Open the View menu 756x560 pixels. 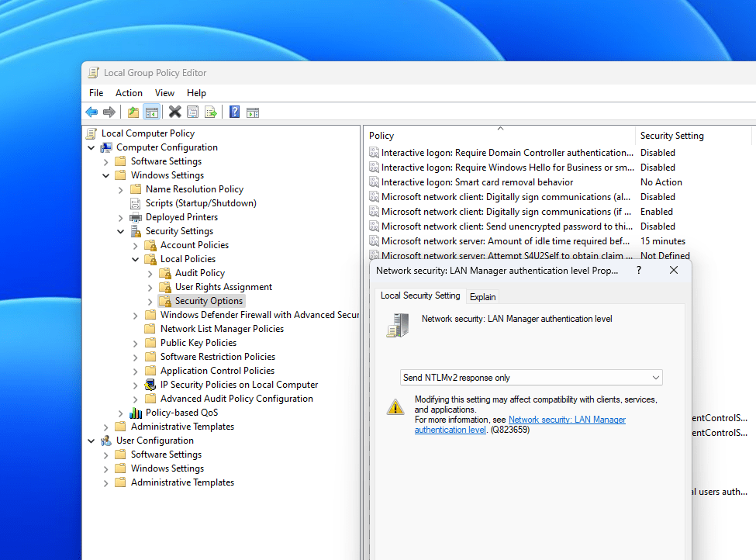[x=164, y=92]
